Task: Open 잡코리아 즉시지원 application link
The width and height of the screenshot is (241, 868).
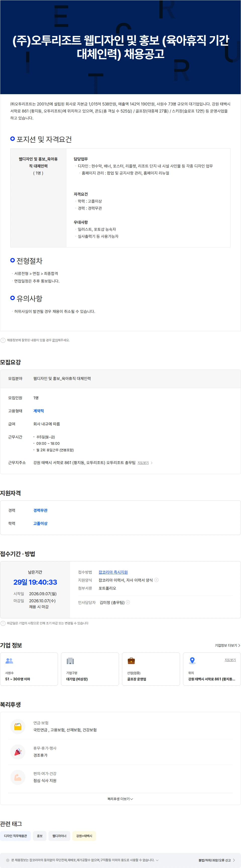Action: pos(113,572)
